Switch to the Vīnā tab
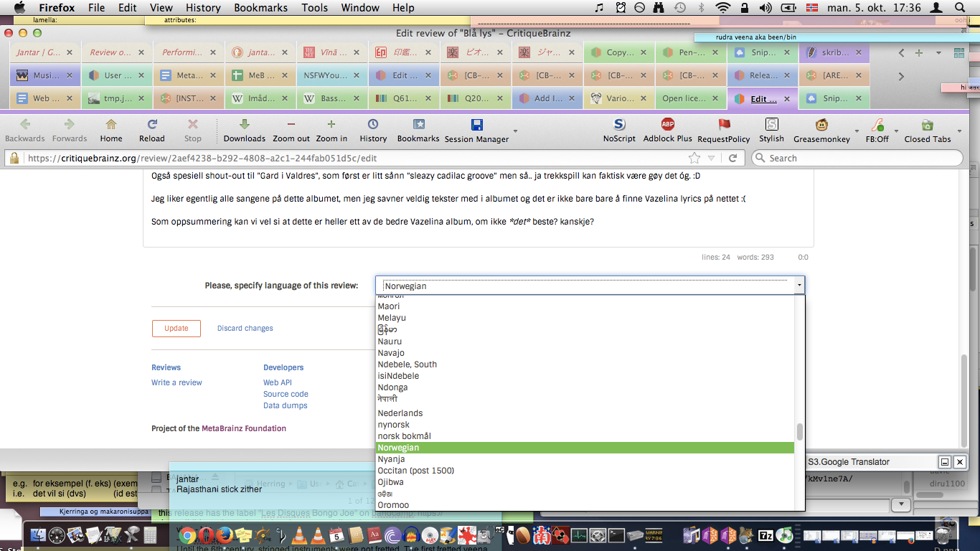 pos(331,52)
